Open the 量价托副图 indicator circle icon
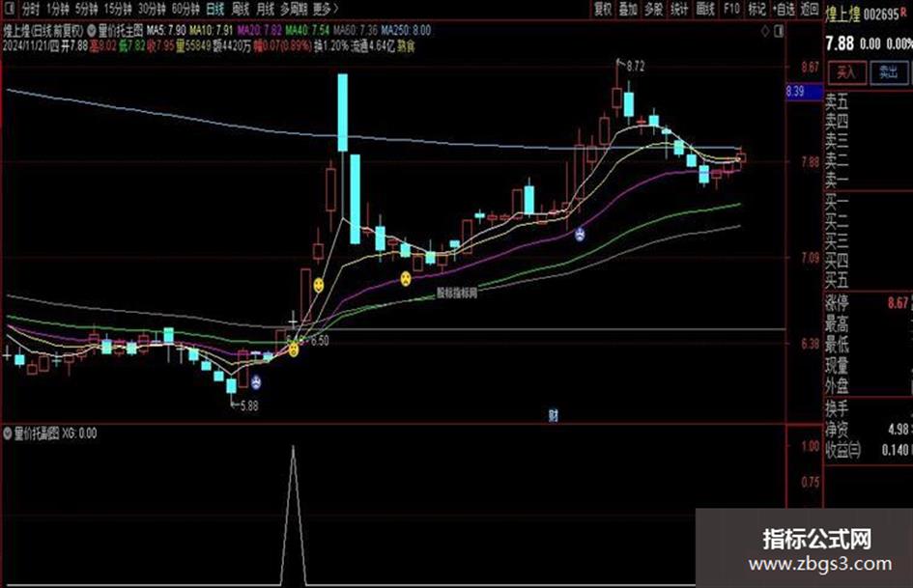Screen dimensions: 913x588 (8, 434)
